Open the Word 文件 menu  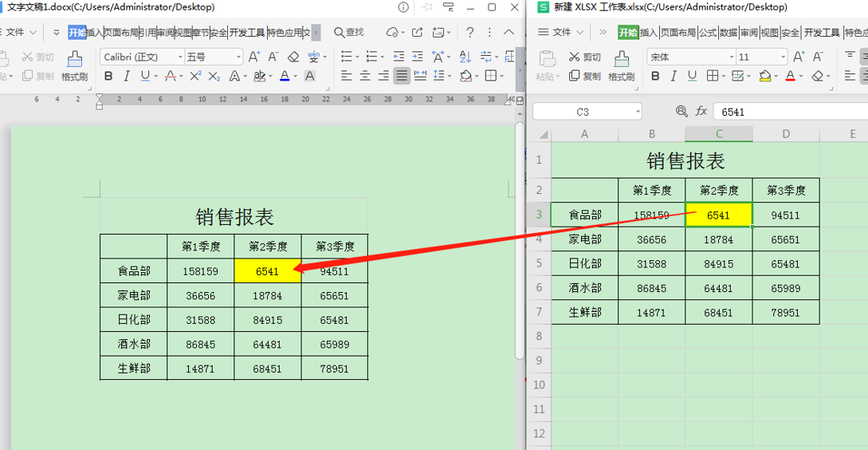(x=19, y=33)
